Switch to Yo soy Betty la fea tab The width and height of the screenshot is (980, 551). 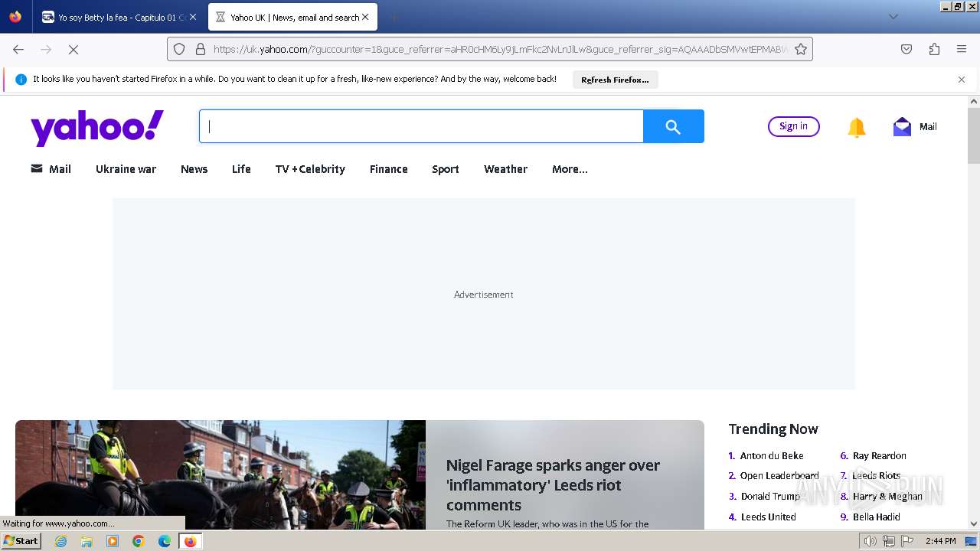(119, 17)
